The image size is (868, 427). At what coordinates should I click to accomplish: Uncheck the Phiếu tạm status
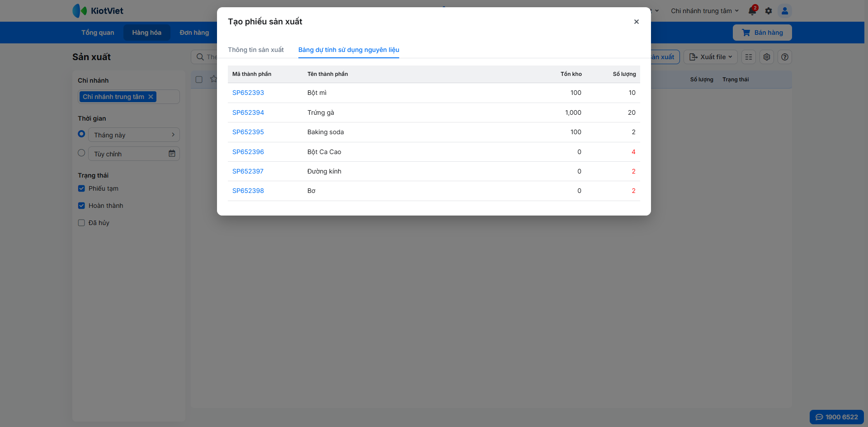pos(81,188)
